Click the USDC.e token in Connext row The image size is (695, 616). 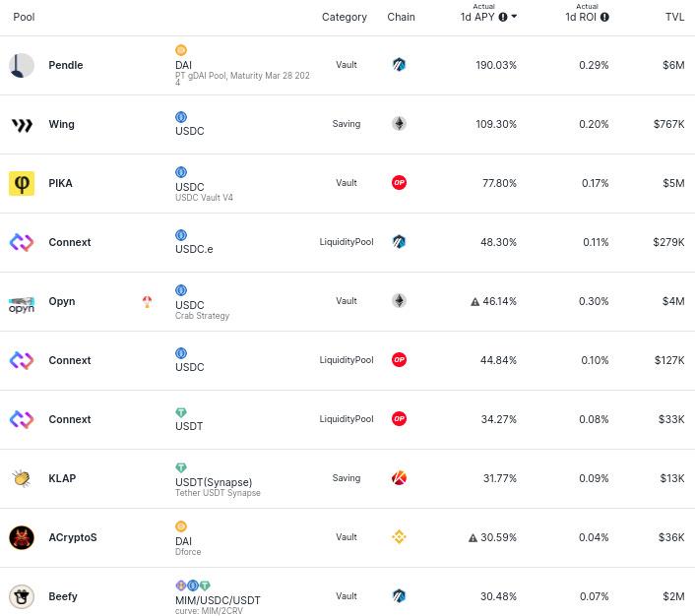pos(194,249)
